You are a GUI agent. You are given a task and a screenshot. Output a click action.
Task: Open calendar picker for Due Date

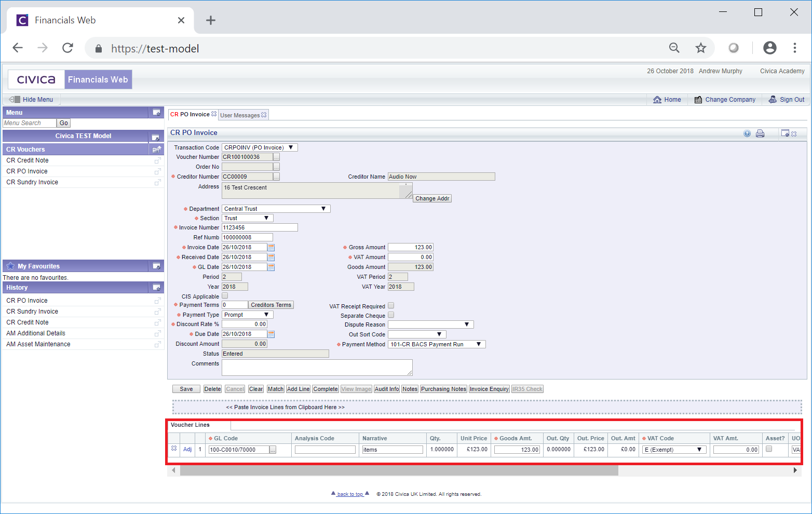coord(271,334)
